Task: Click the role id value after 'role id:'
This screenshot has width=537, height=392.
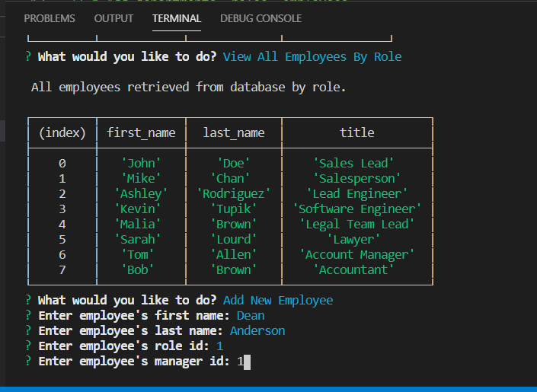Action: (x=220, y=346)
